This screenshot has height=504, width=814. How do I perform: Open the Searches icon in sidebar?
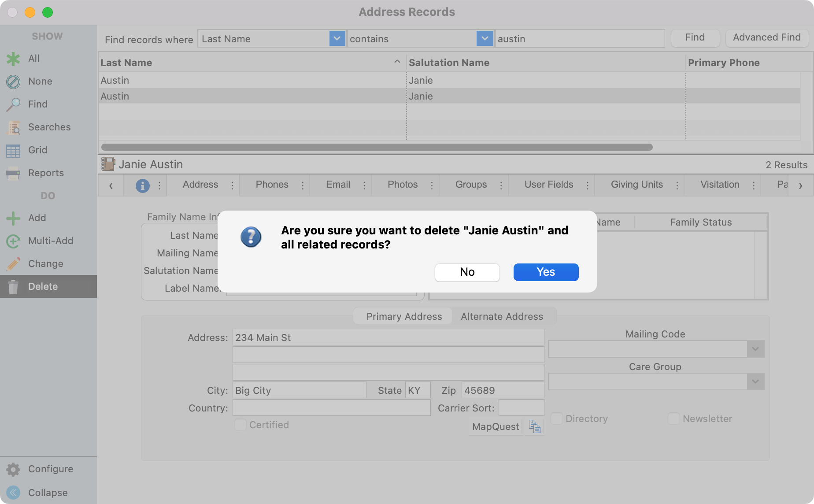tap(13, 127)
